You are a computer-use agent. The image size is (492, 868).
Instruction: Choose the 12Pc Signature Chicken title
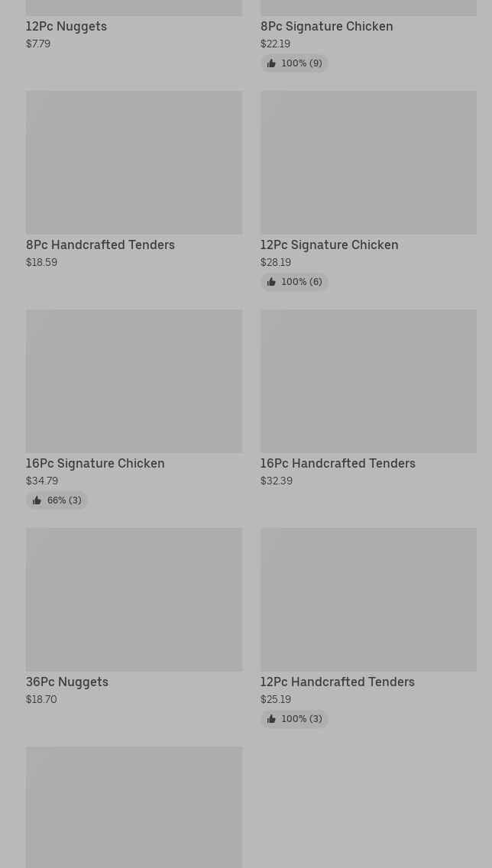(x=329, y=245)
